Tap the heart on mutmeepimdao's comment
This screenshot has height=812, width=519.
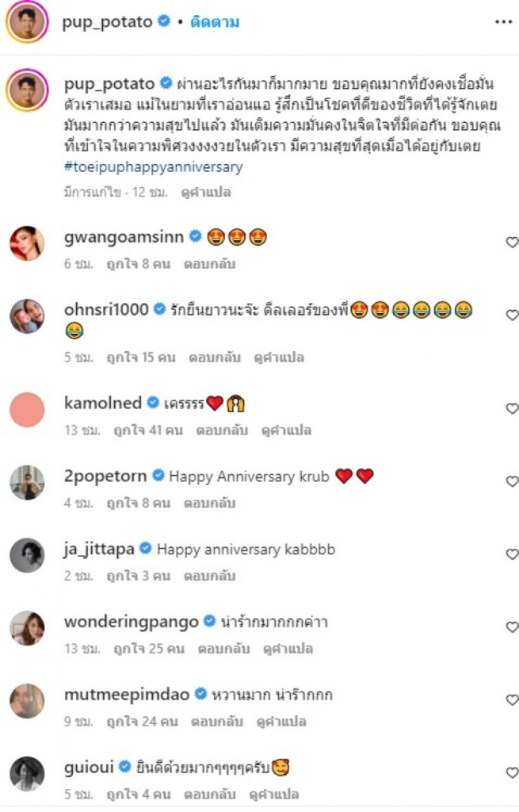click(512, 700)
